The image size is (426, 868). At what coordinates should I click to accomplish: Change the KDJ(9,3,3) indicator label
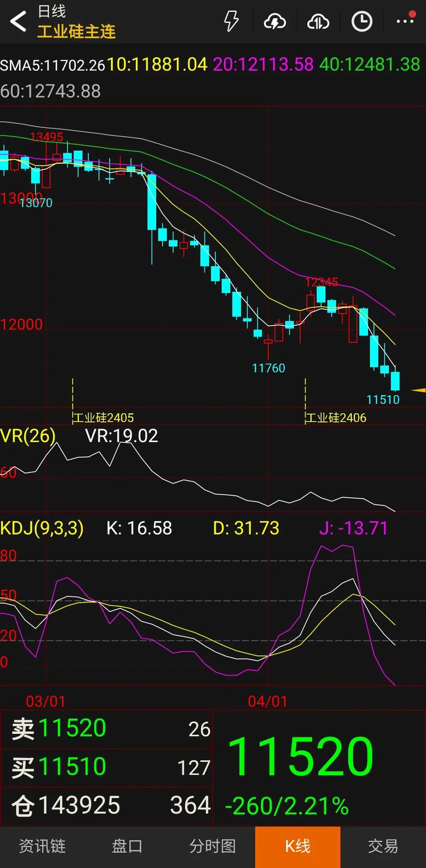click(42, 528)
